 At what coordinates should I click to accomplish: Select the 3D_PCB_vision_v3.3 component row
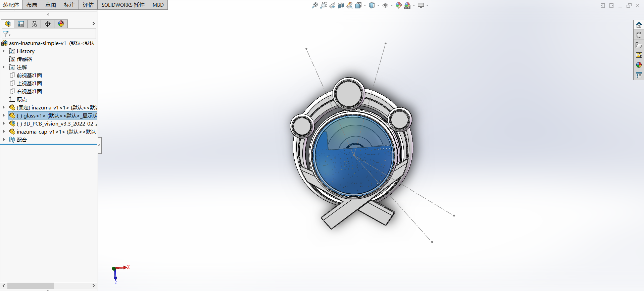pyautogui.click(x=53, y=124)
